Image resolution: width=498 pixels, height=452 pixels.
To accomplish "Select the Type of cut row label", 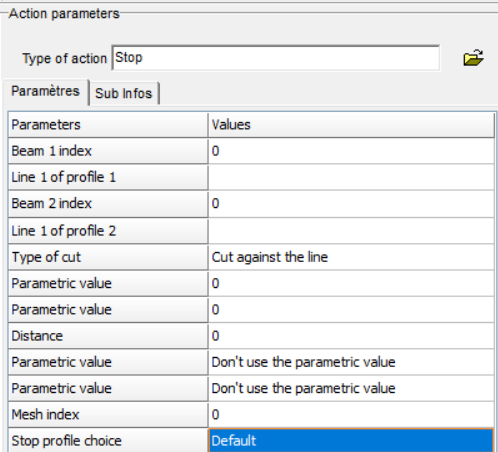I will pos(108,257).
